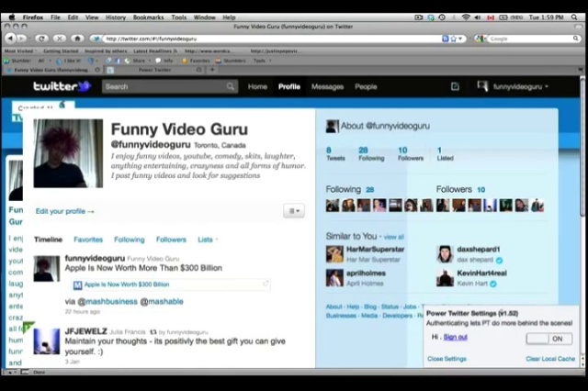Screen dimensions: 588x391
Task: Select the Followers timeline tab
Action: point(171,240)
